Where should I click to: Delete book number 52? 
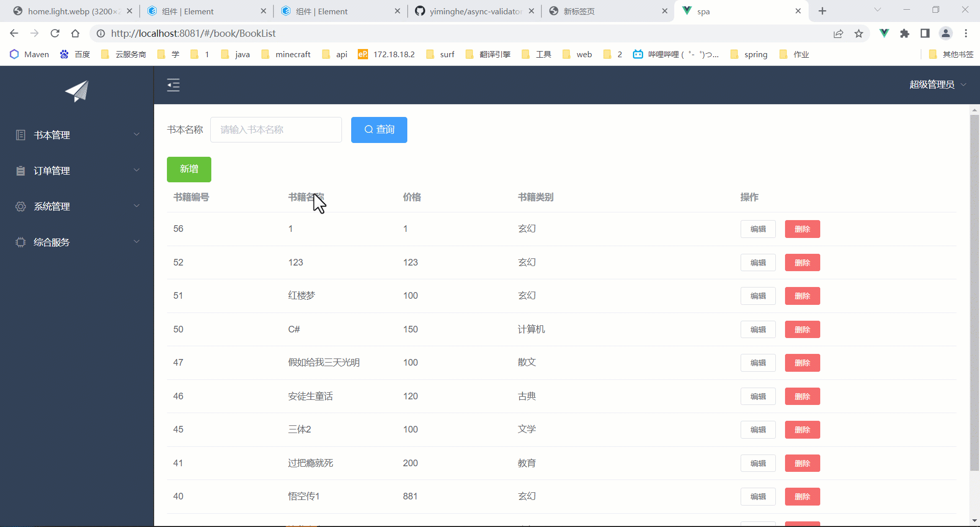coord(802,262)
